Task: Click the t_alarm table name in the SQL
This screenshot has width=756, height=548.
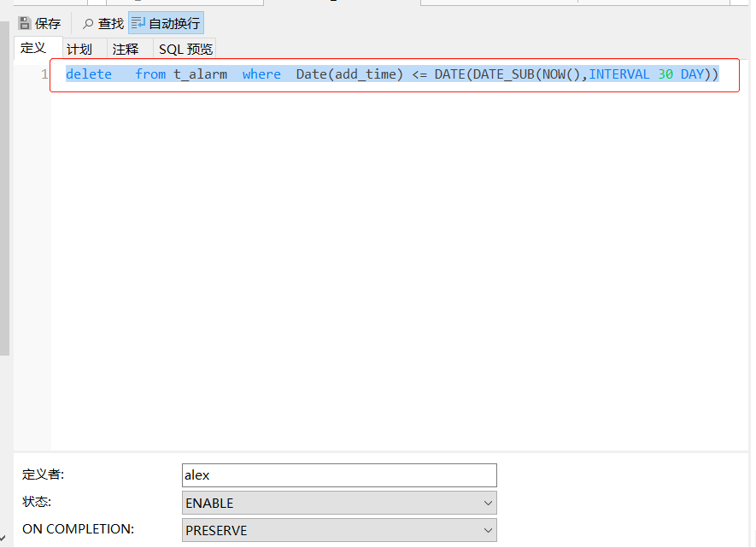Action: (201, 74)
